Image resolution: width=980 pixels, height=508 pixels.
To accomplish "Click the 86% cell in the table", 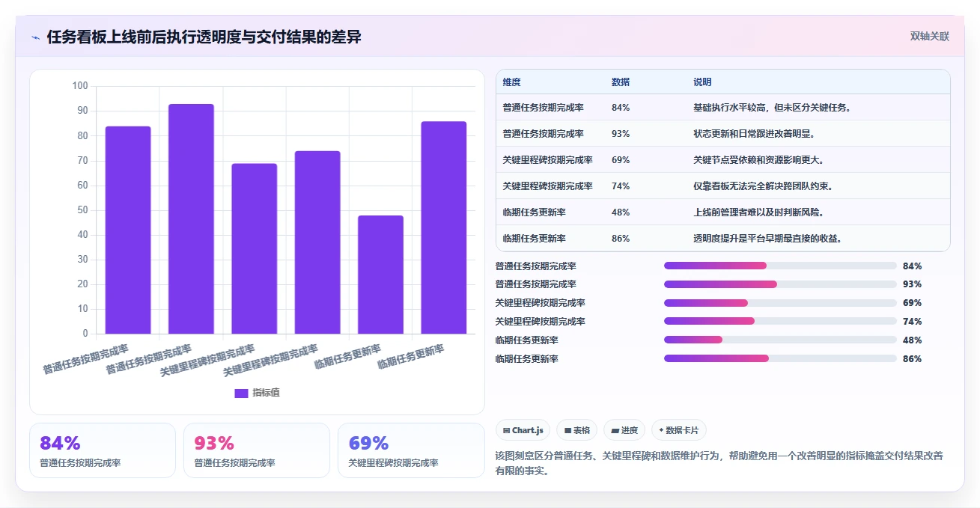I will [621, 239].
